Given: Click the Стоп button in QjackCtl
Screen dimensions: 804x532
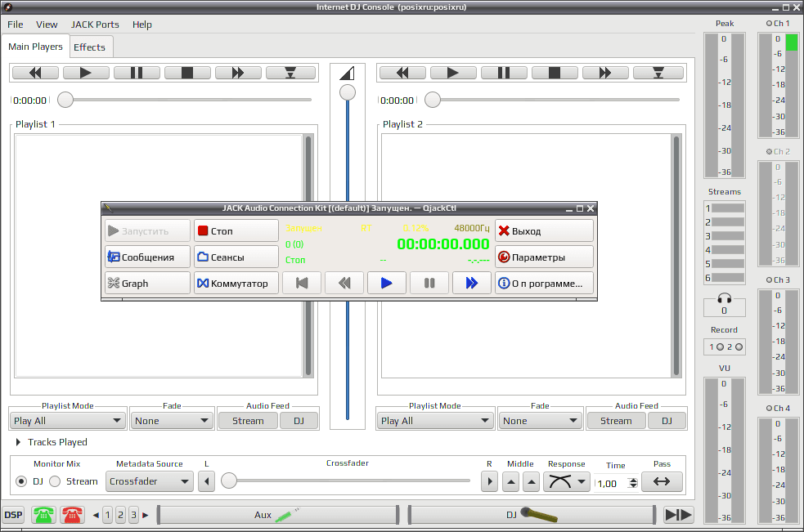Looking at the screenshot, I should (236, 230).
